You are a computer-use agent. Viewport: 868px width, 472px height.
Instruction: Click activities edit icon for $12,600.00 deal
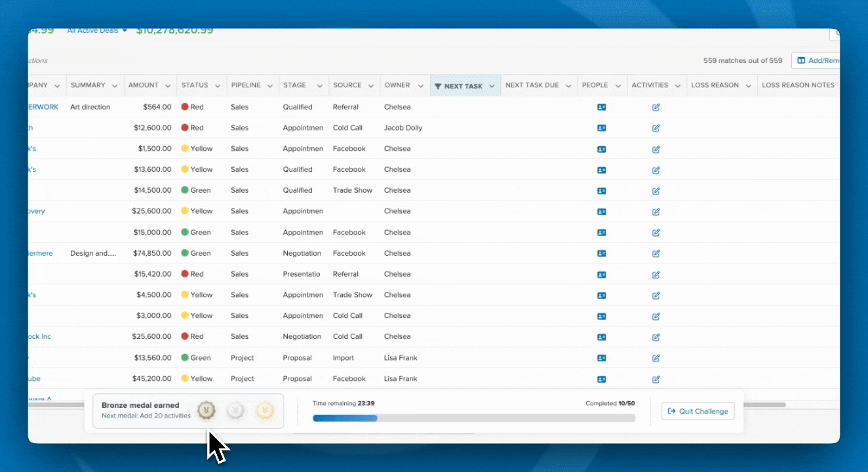point(656,128)
